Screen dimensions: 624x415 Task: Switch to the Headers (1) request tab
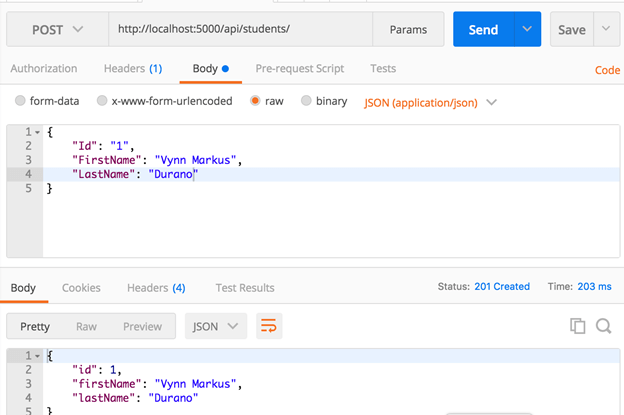(133, 69)
